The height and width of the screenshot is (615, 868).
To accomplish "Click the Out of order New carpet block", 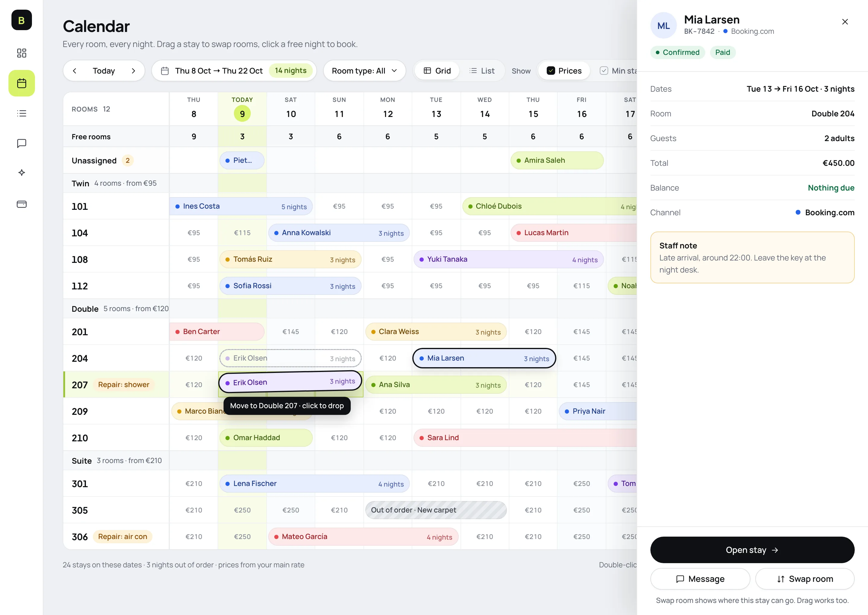I will pos(436,510).
